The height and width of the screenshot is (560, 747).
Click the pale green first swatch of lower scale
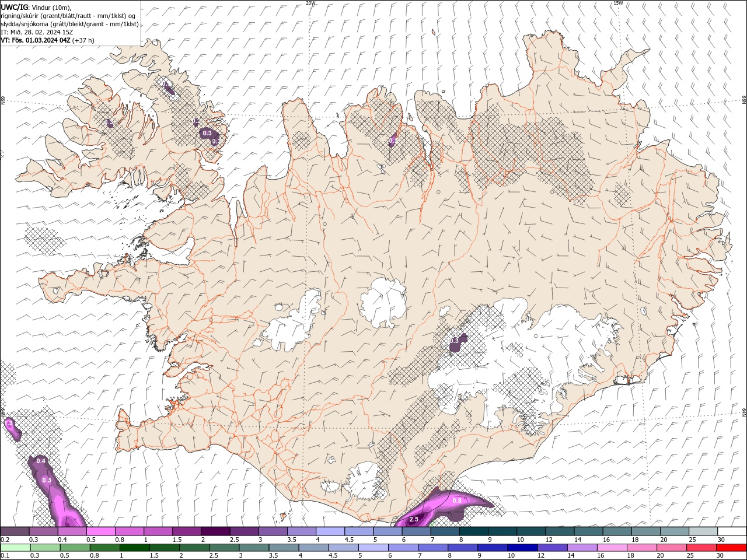[x=15, y=548]
